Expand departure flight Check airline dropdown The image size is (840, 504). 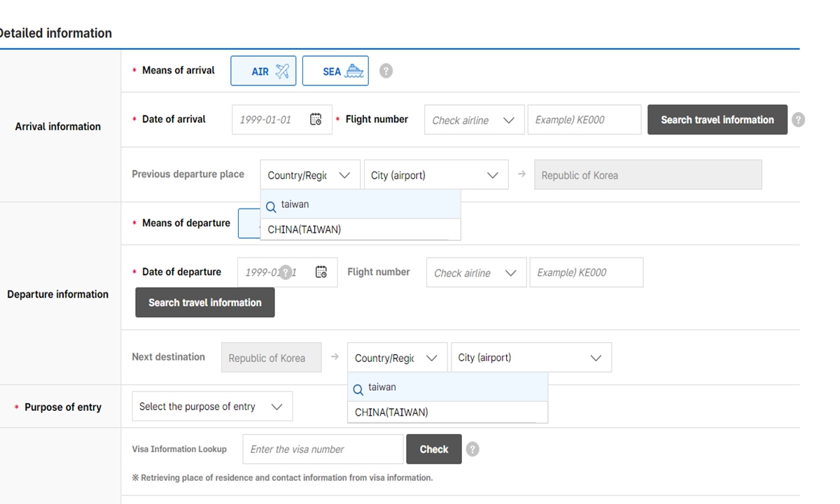[x=475, y=273]
